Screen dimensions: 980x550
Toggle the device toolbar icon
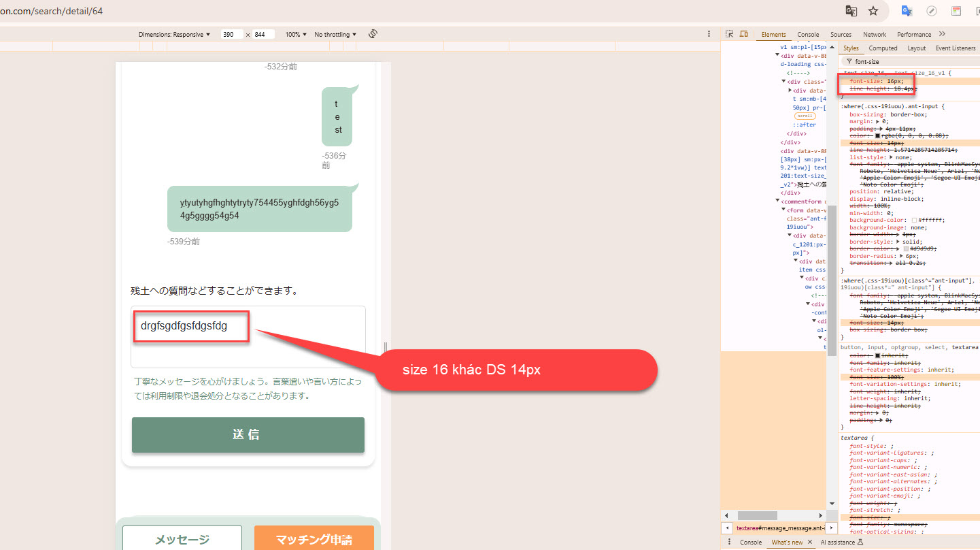click(744, 34)
